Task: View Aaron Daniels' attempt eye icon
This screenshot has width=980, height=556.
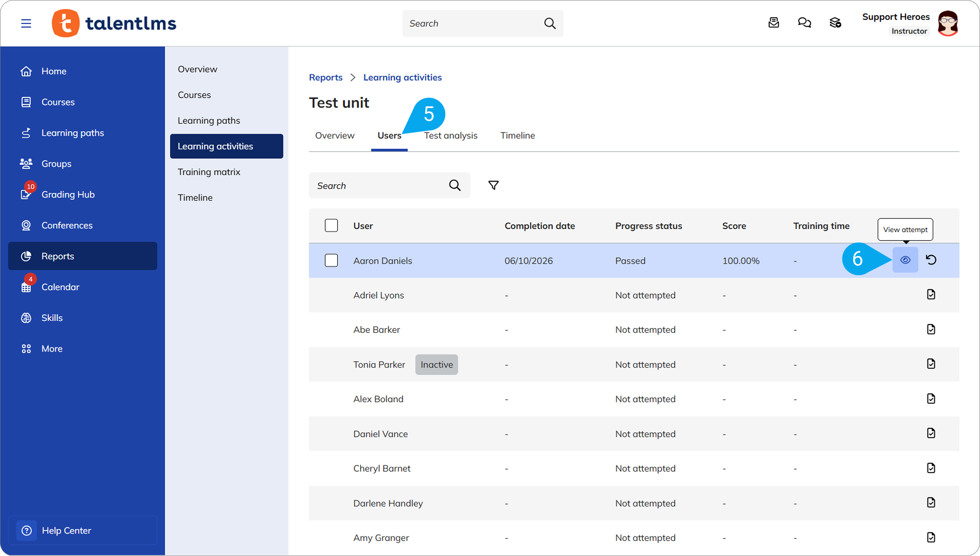Action: pyautogui.click(x=905, y=260)
